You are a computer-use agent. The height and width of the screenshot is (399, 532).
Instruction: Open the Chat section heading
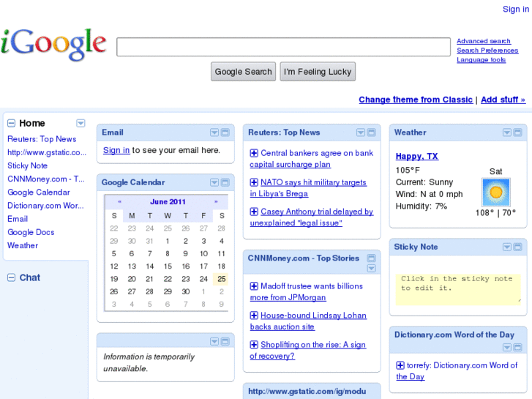pyautogui.click(x=30, y=277)
